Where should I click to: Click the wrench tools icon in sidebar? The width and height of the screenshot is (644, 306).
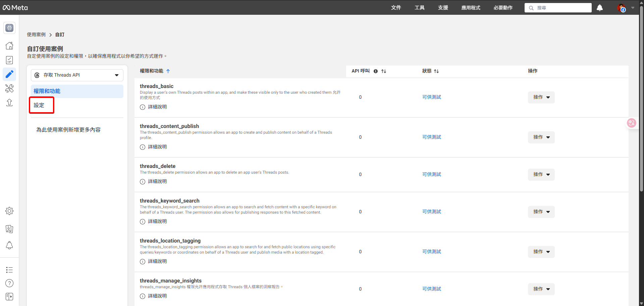tap(9, 88)
